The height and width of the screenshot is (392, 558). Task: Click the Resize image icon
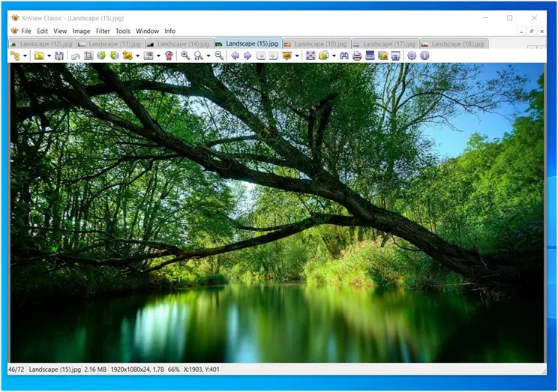(x=127, y=56)
